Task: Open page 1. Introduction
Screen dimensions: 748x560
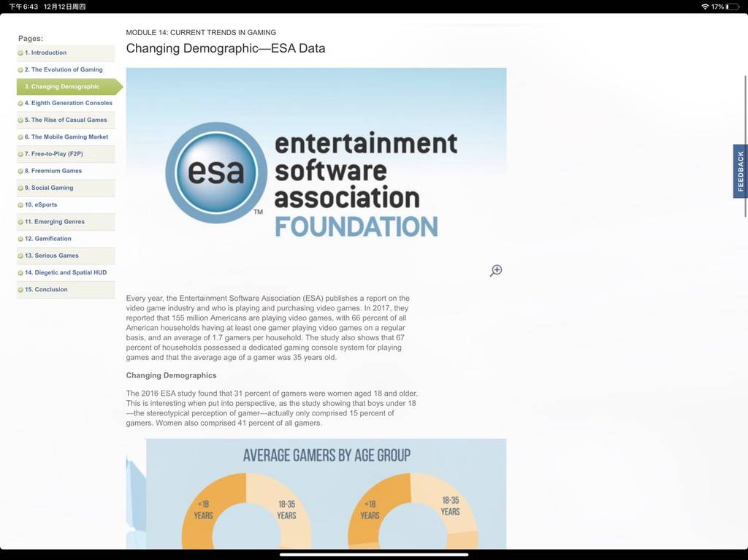Action: (x=66, y=53)
